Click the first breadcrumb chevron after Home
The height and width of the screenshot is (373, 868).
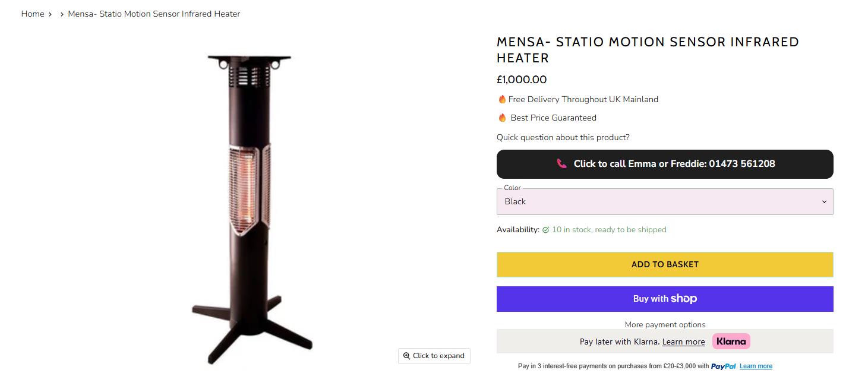coord(50,14)
